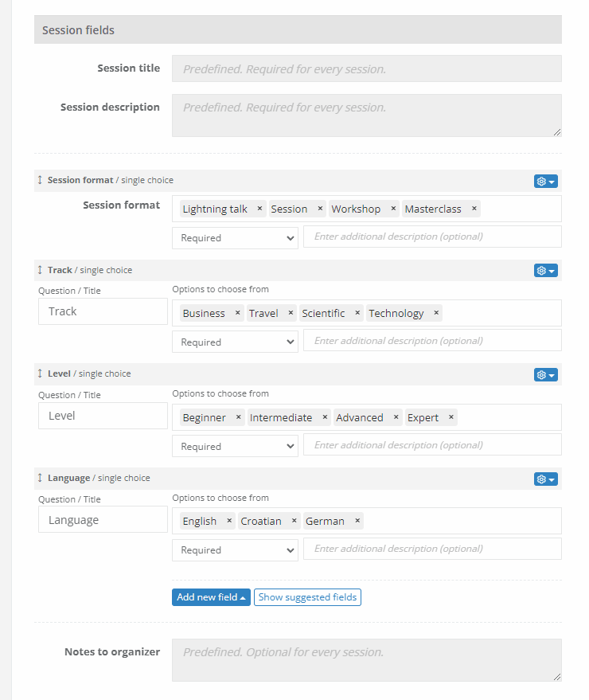Open gear settings menu for Track field
Image resolution: width=589 pixels, height=700 pixels.
[x=545, y=271]
